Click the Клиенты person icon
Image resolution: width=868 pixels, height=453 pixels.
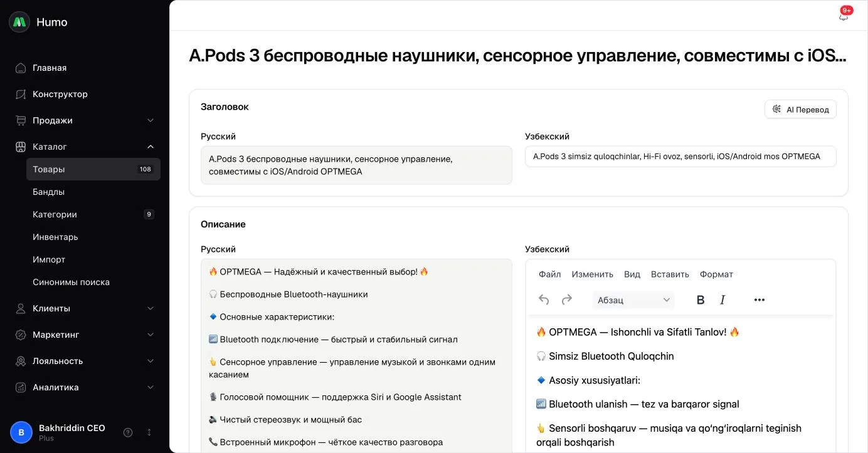point(21,308)
